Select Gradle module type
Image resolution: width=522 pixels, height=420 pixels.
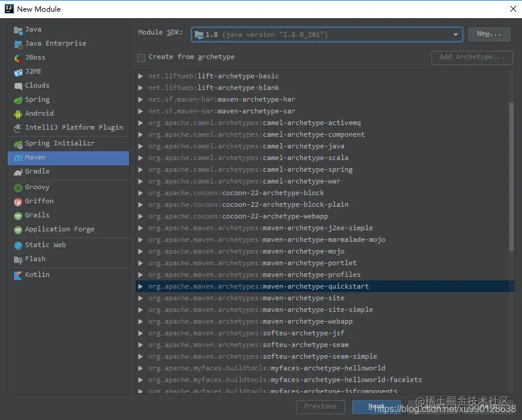click(x=68, y=172)
